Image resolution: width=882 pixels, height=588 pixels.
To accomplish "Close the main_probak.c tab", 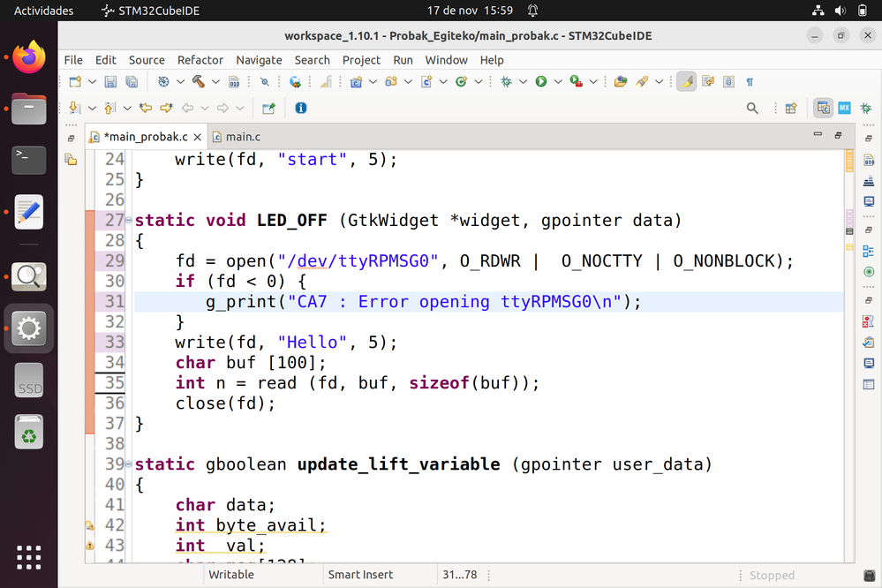I will point(198,137).
